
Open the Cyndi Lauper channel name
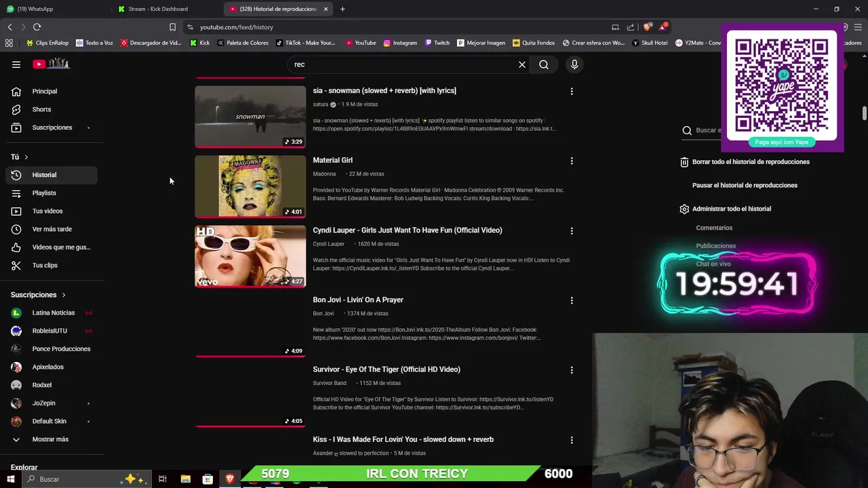(x=329, y=244)
